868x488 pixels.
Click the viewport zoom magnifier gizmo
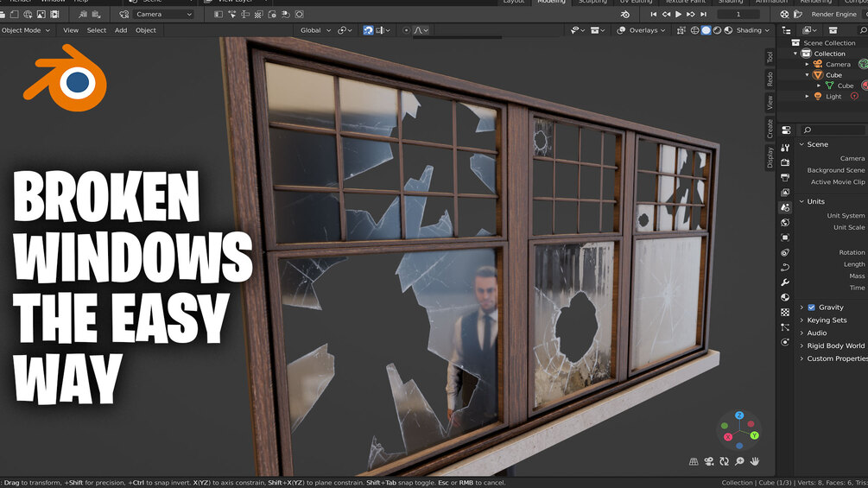(739, 461)
